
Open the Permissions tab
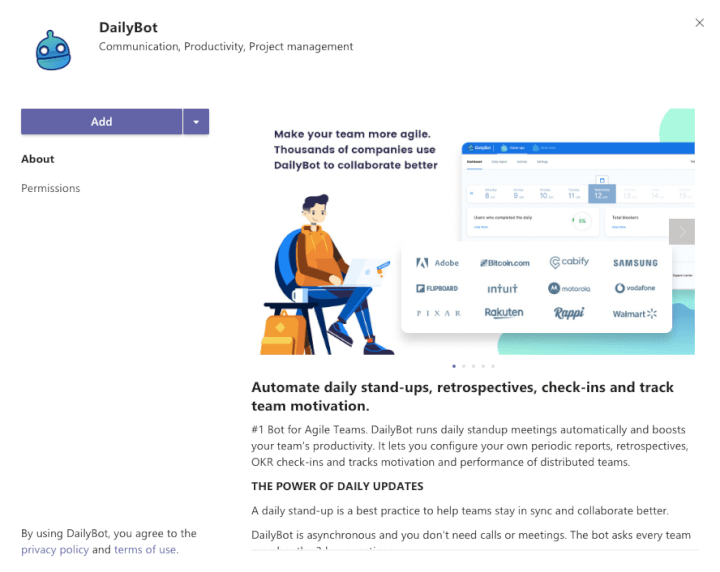pos(51,188)
